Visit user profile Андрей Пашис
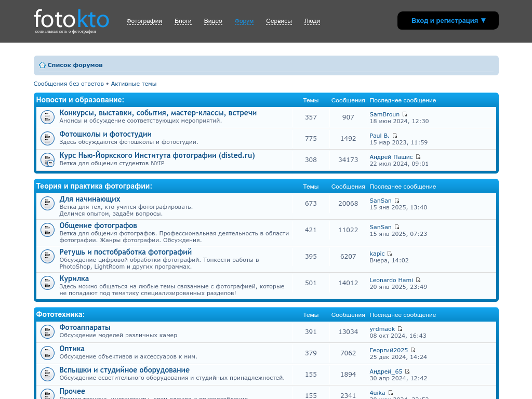This screenshot has height=399, width=532. (391, 157)
